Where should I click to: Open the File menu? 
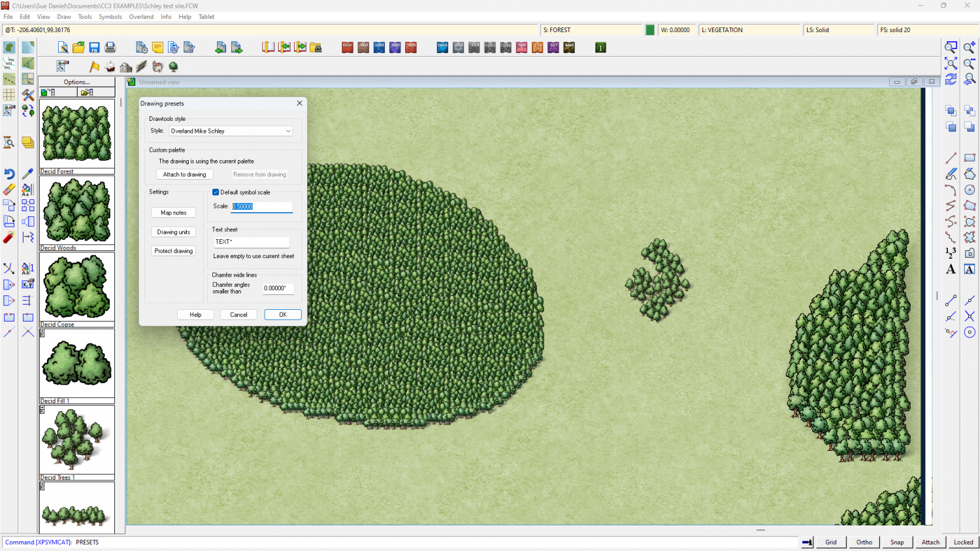tap(8, 17)
